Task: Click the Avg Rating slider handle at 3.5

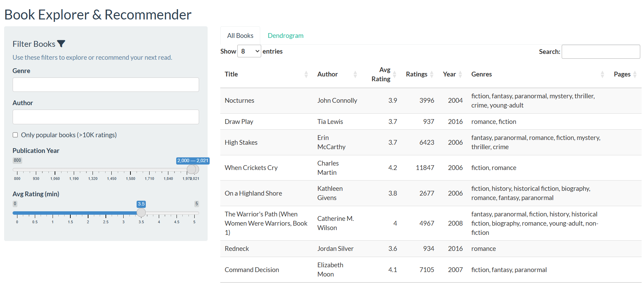Action: [x=141, y=213]
